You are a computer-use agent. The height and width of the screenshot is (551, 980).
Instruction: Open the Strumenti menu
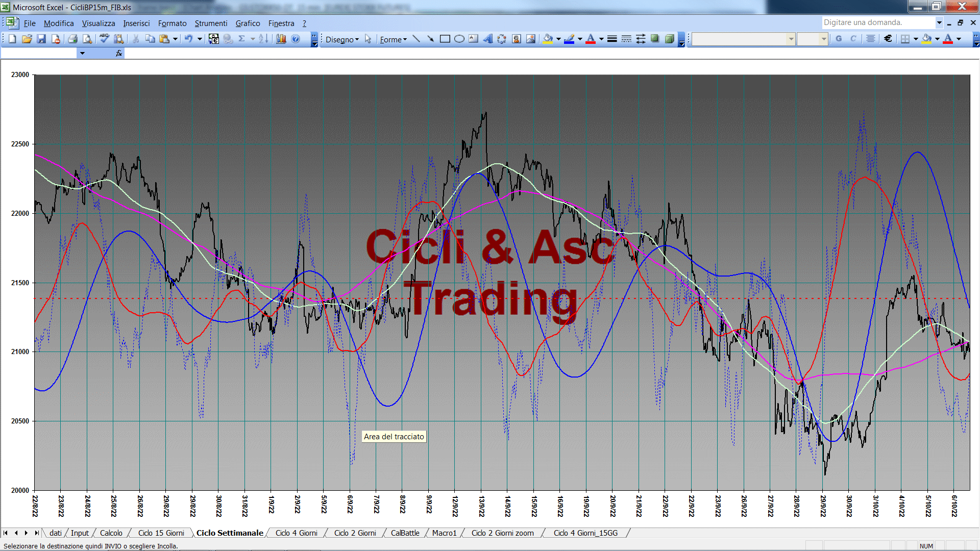point(211,23)
